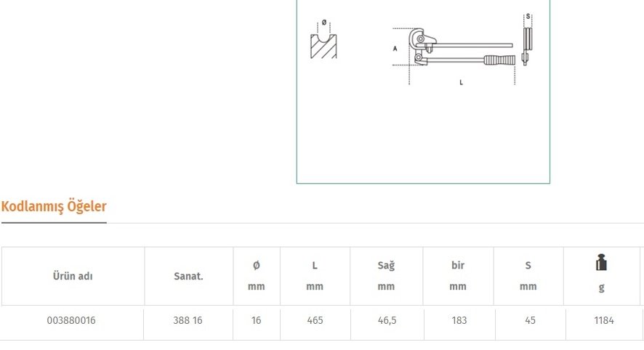Select the S value 45 cell
This screenshot has width=644, height=350.
(x=528, y=320)
